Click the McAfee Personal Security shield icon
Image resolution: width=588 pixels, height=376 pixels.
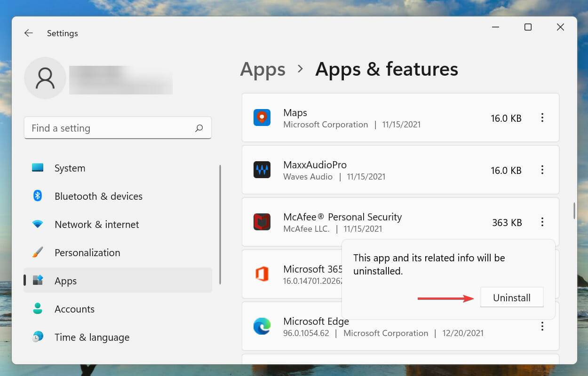click(x=262, y=222)
